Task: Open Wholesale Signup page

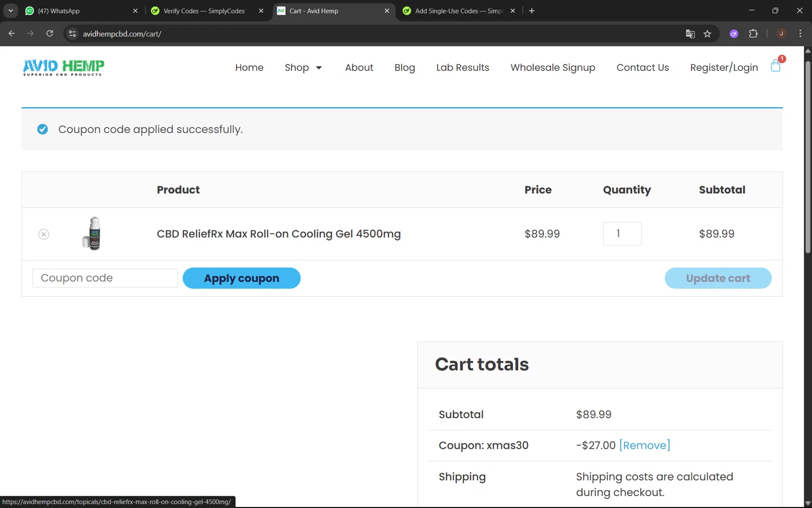Action: click(553, 68)
